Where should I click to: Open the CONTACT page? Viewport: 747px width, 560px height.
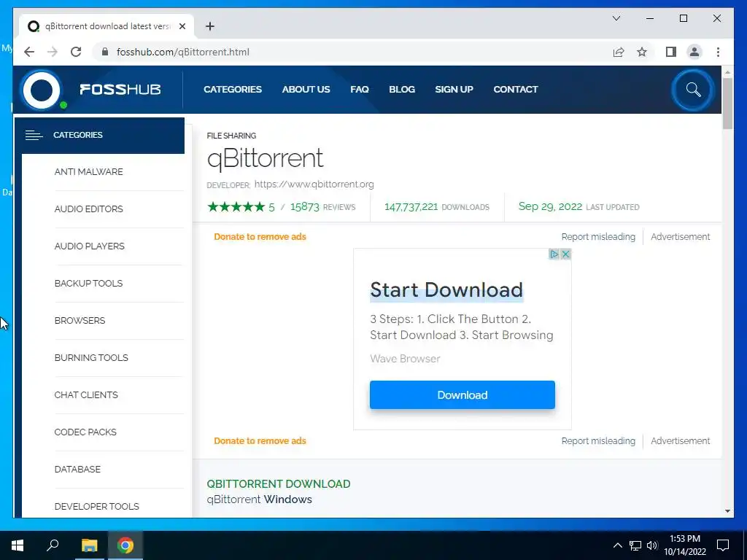point(516,90)
